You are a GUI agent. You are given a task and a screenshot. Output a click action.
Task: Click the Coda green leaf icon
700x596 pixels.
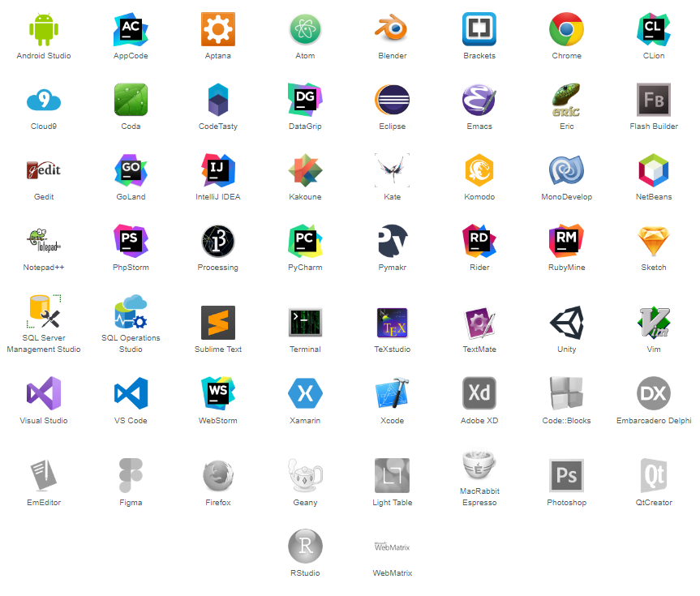tap(131, 100)
